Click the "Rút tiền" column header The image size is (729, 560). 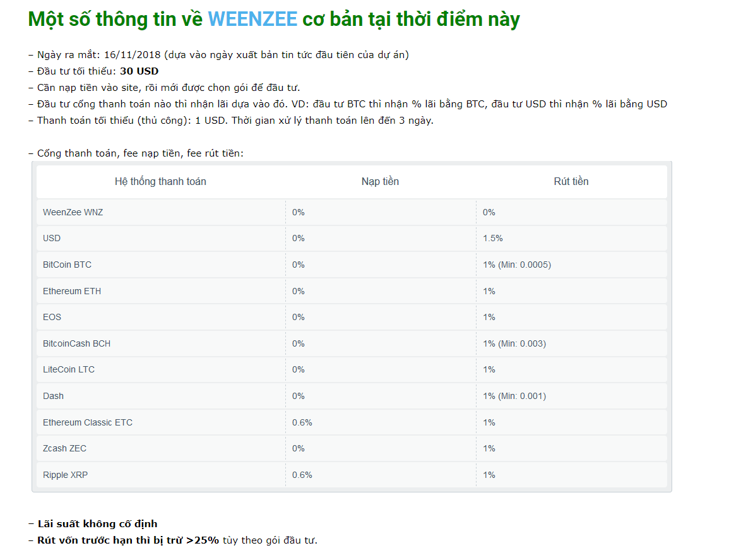571,182
